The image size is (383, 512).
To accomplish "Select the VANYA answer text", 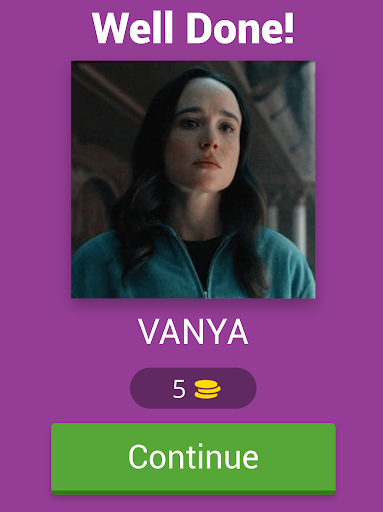I will pyautogui.click(x=193, y=332).
